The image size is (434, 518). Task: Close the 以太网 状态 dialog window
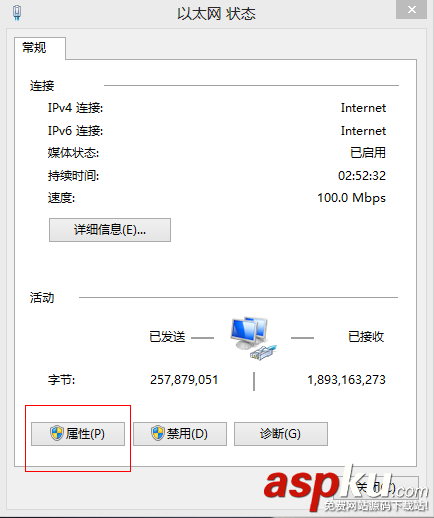(412, 9)
